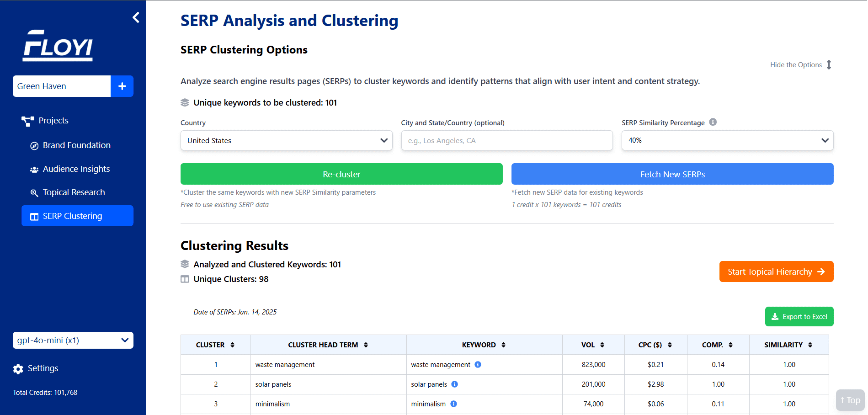Screen dimensions: 868x415
Task: Click the Brand Foundation compass icon
Action: point(34,146)
